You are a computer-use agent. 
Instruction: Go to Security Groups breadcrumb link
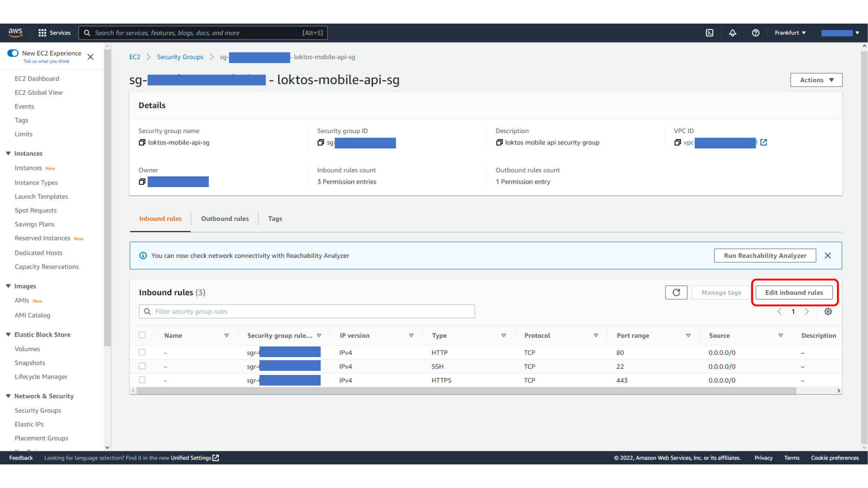[x=180, y=57]
